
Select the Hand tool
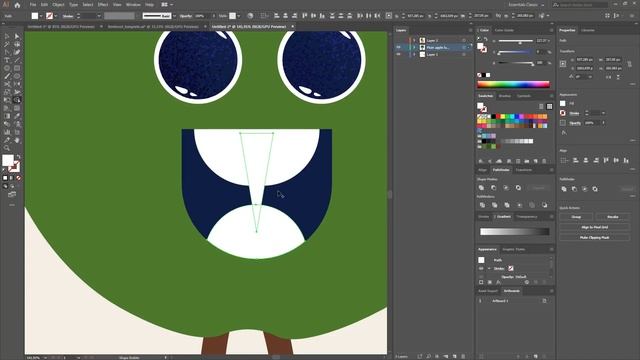17,140
